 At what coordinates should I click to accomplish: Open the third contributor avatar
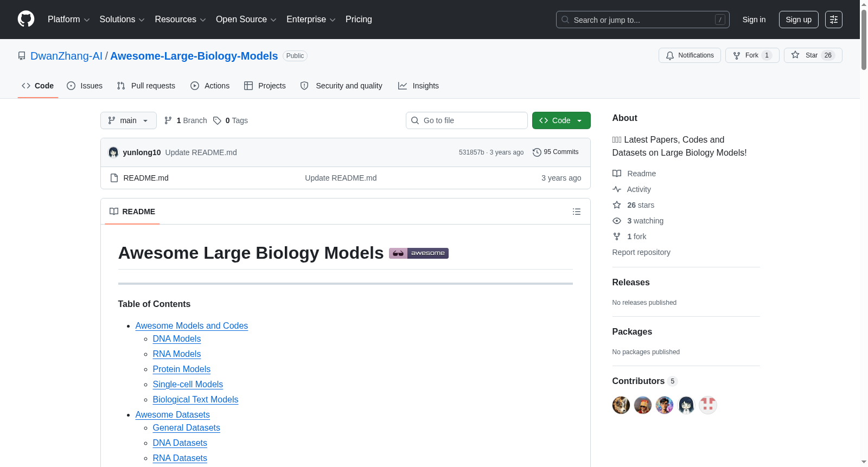(x=665, y=405)
